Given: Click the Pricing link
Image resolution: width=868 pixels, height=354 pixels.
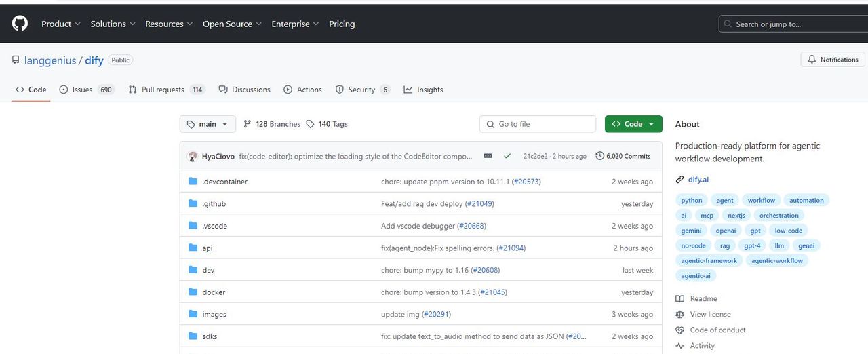Looking at the screenshot, I should point(342,24).
